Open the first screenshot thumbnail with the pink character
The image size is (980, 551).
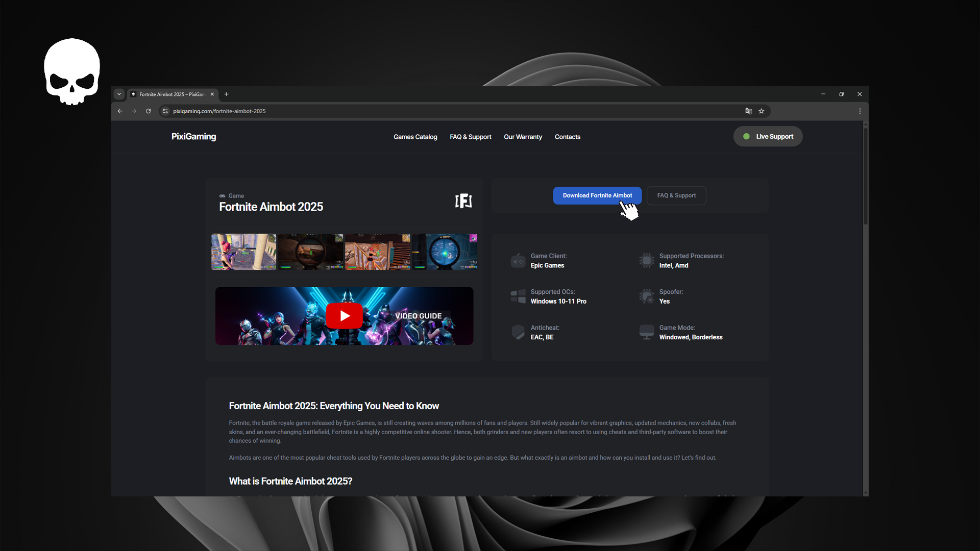243,252
